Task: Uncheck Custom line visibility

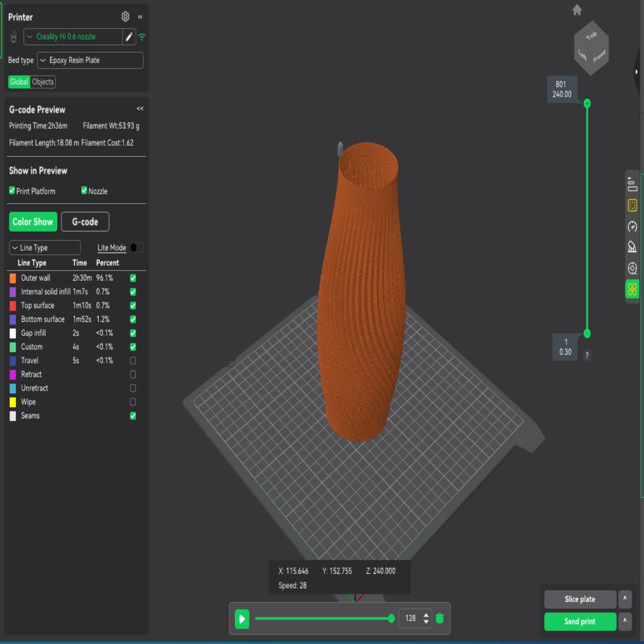Action: pyautogui.click(x=133, y=347)
